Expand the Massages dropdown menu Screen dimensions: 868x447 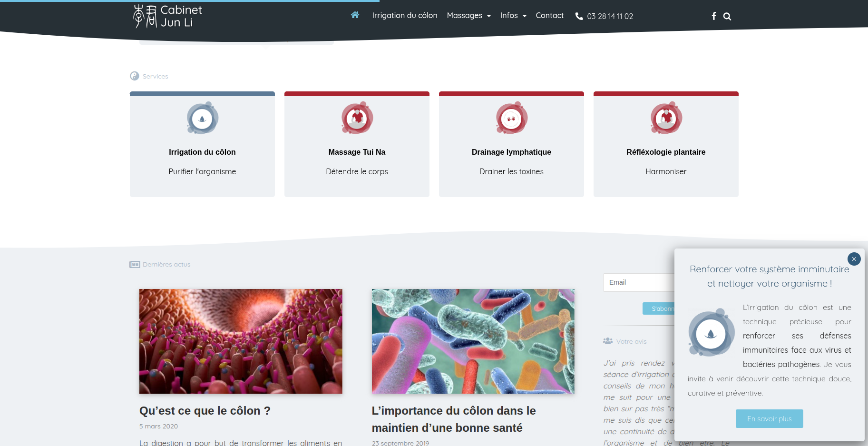point(468,16)
